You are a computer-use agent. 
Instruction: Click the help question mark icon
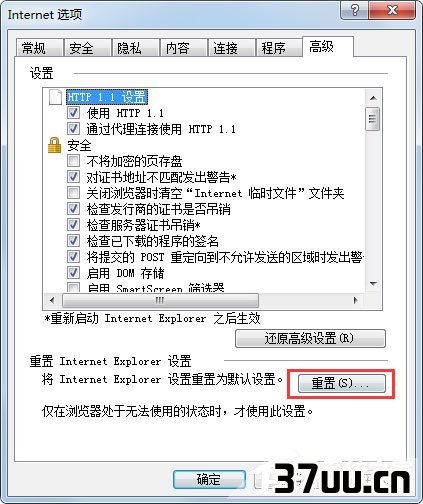355,10
